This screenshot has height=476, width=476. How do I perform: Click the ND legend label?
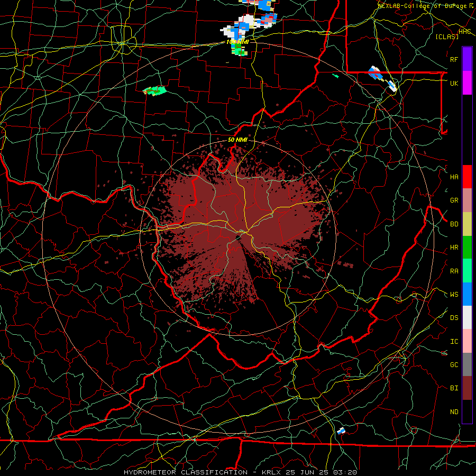(x=454, y=412)
